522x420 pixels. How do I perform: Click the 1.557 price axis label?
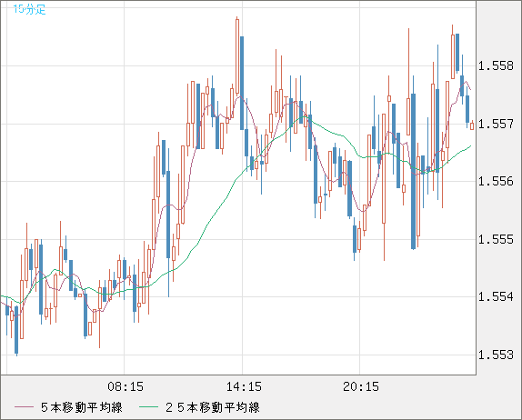[x=496, y=124]
